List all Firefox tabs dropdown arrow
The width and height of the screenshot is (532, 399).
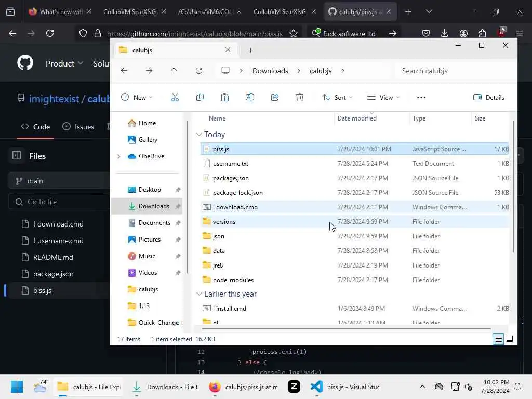click(x=429, y=11)
